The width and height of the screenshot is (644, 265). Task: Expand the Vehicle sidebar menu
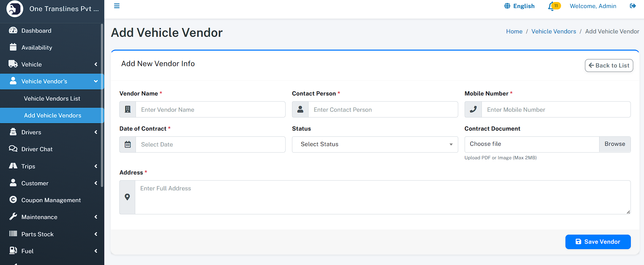(31, 64)
